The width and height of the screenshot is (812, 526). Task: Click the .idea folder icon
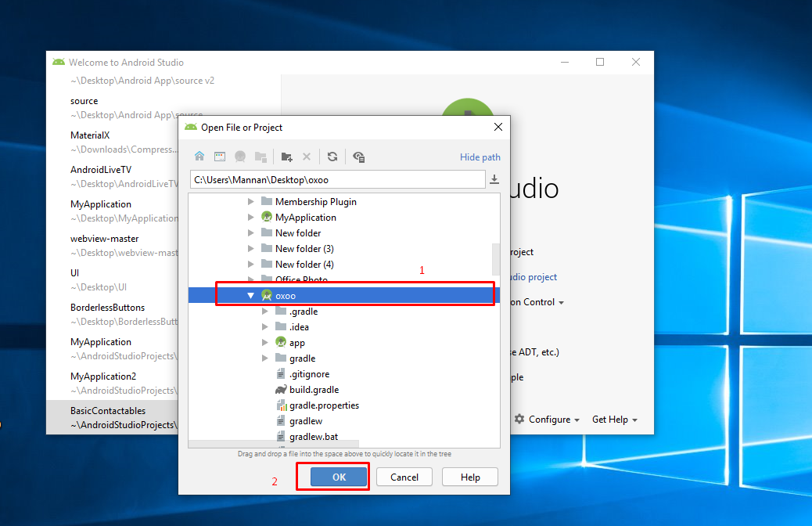[281, 326]
